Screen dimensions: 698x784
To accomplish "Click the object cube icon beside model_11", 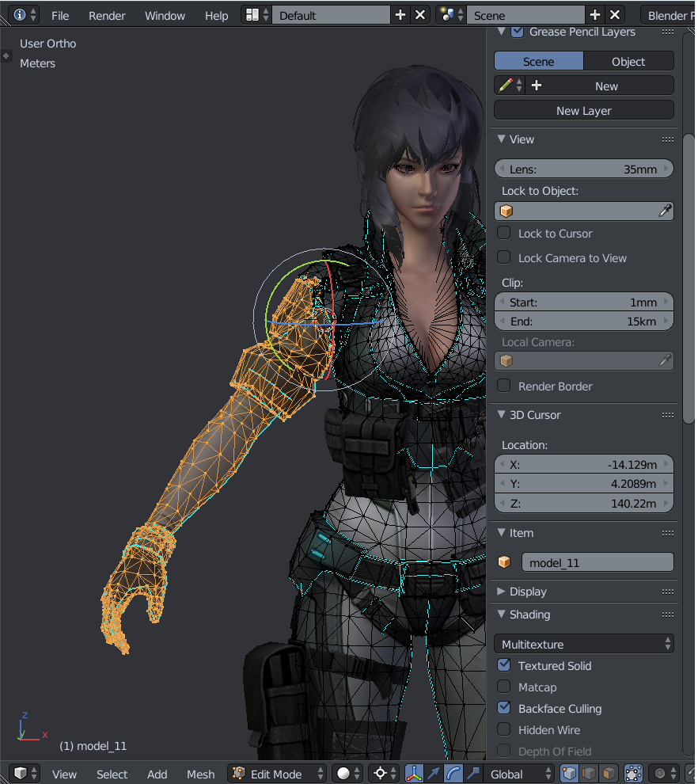I will tap(505, 562).
